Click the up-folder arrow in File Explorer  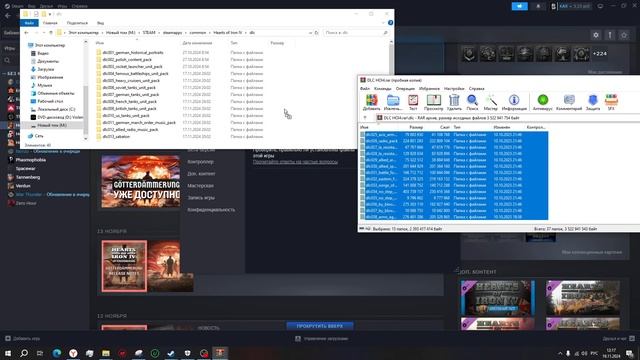51,33
